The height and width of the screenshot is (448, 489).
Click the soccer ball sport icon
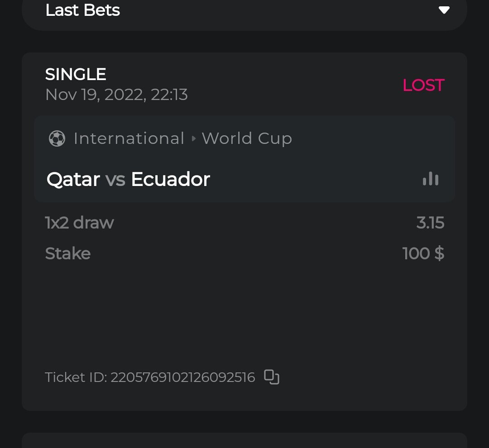[x=57, y=138]
